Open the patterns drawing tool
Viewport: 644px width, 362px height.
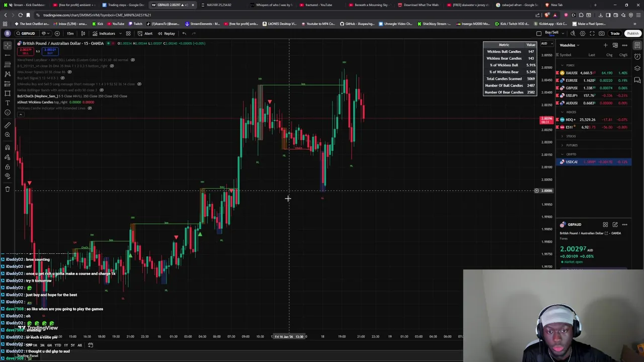click(8, 74)
